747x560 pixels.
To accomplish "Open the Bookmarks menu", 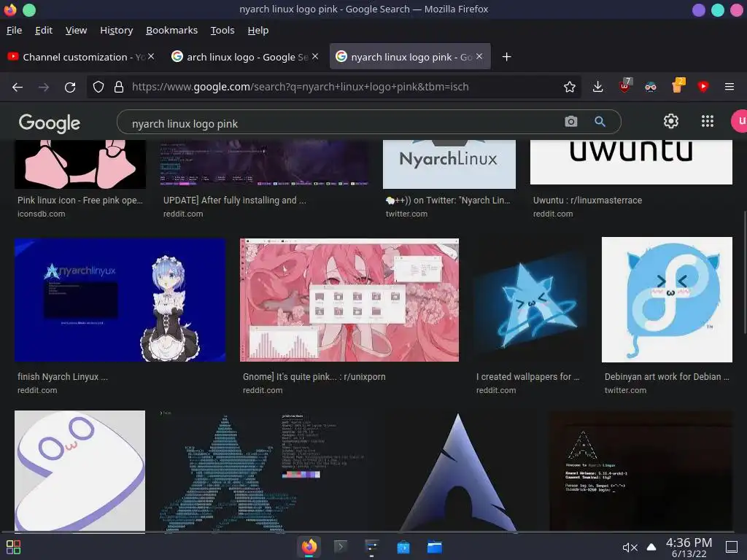I will coord(171,31).
